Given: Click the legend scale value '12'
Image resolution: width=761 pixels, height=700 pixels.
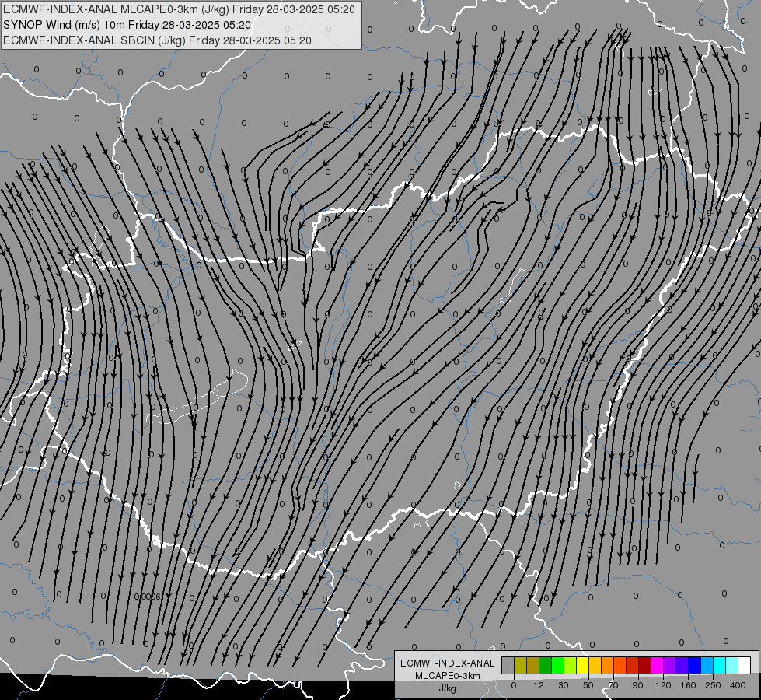Looking at the screenshot, I should [539, 685].
